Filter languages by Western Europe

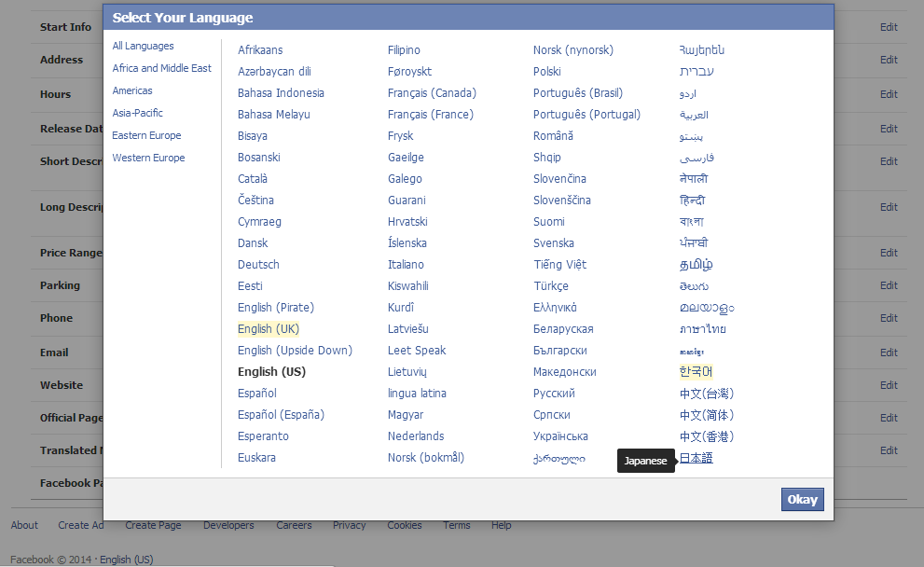pyautogui.click(x=148, y=158)
